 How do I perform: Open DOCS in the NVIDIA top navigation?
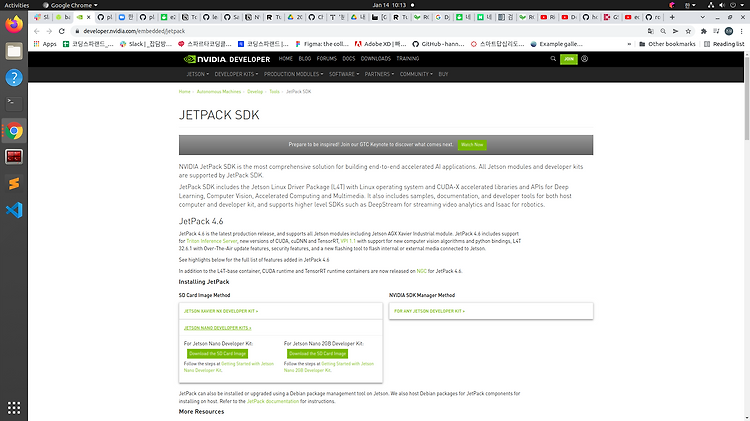(349, 59)
